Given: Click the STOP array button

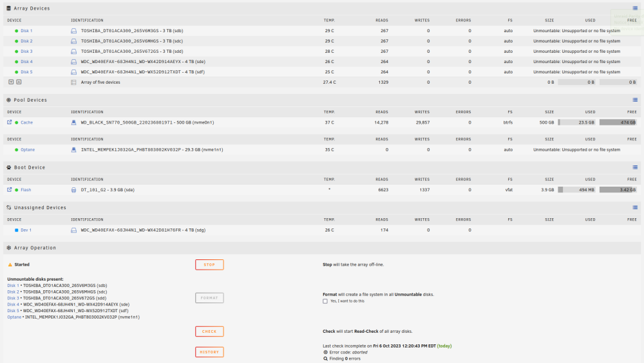Looking at the screenshot, I should point(209,265).
